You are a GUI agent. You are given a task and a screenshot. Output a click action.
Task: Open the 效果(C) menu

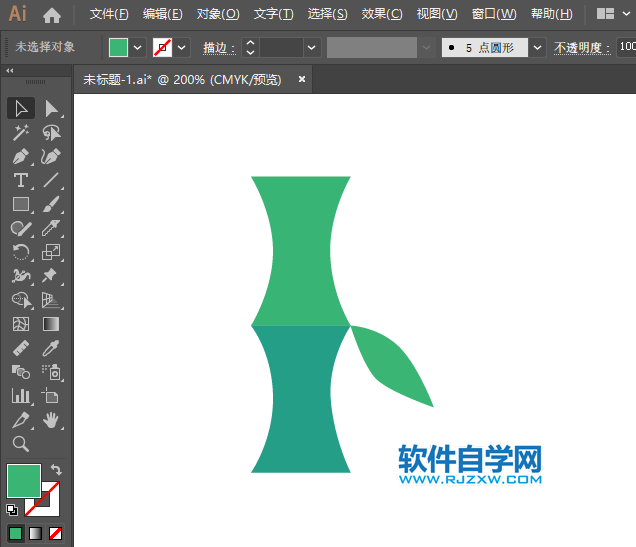tap(381, 14)
